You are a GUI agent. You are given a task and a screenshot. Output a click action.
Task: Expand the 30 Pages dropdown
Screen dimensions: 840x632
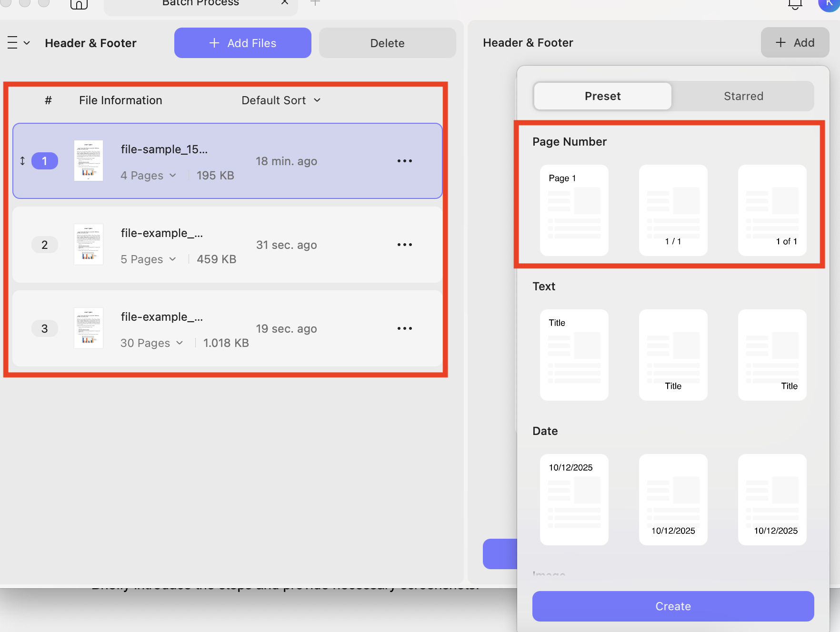coord(151,343)
